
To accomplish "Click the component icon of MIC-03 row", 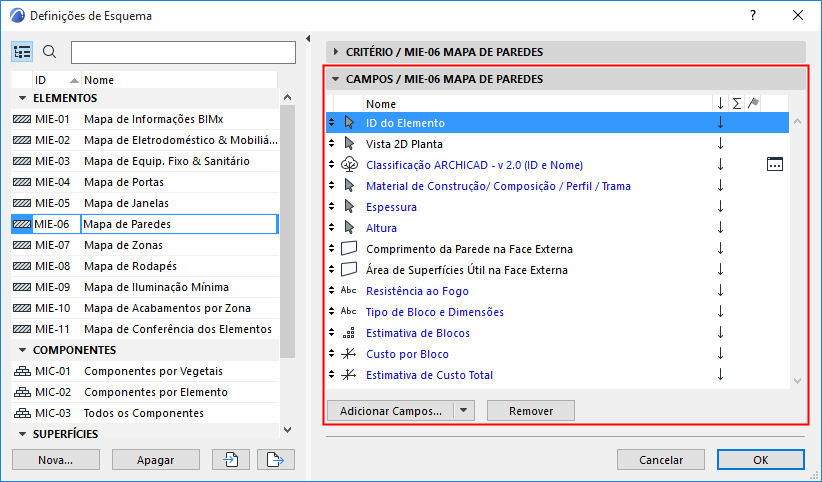I will click(x=22, y=413).
